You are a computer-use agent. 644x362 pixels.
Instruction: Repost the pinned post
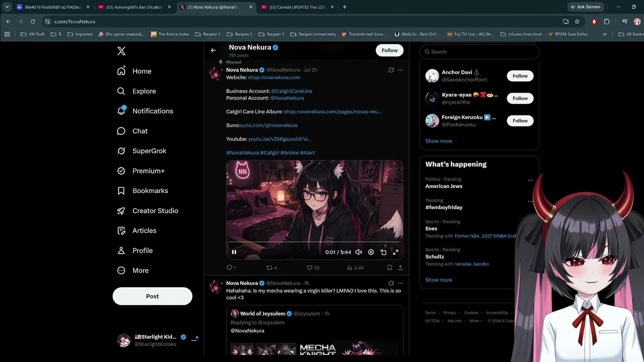click(x=272, y=268)
